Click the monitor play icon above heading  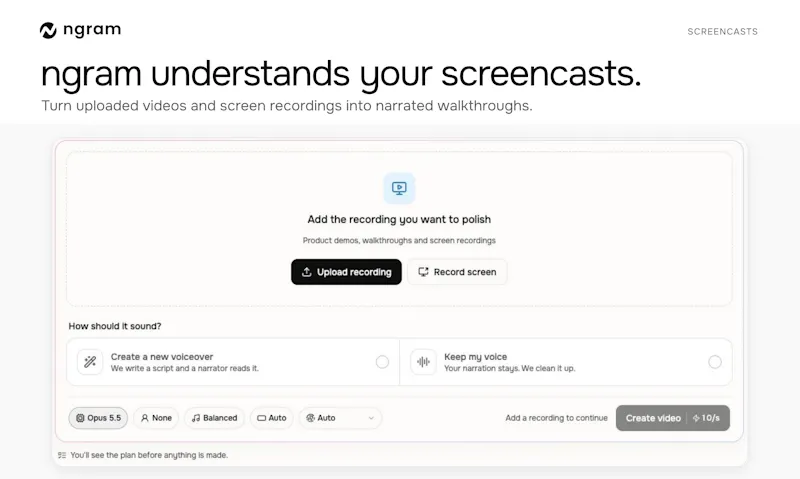click(x=399, y=188)
